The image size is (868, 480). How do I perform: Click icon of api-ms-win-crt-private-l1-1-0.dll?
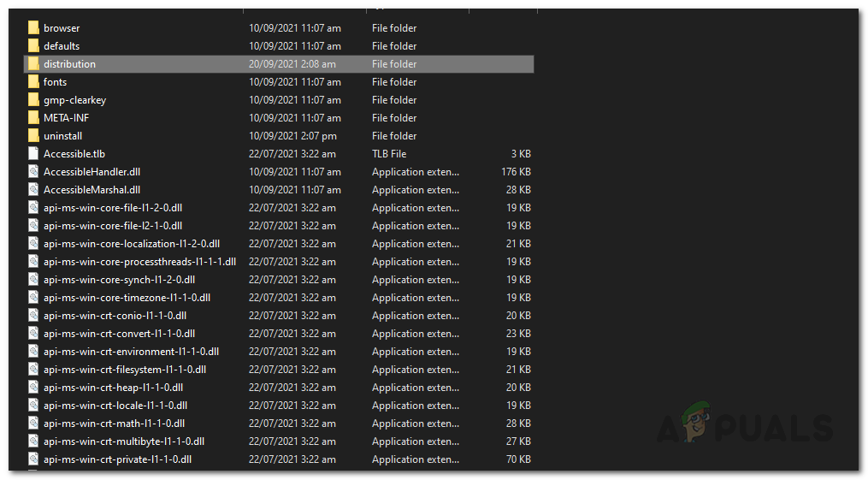pyautogui.click(x=33, y=459)
